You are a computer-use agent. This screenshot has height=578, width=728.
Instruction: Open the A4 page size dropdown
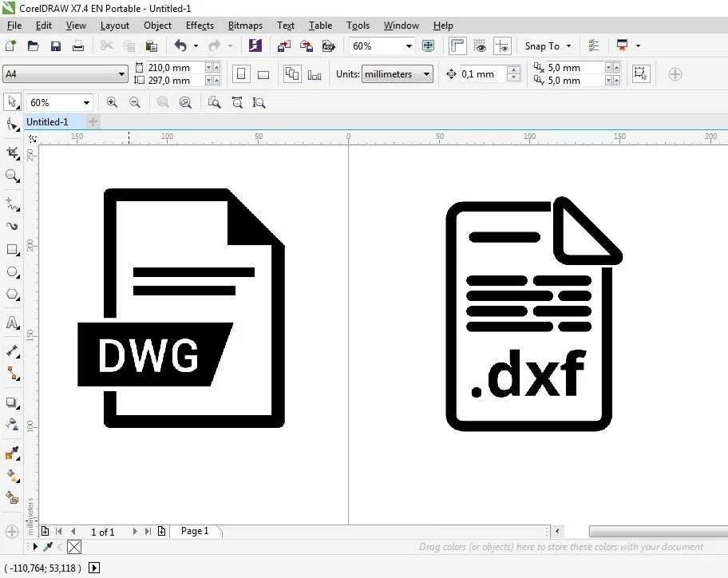click(x=121, y=73)
